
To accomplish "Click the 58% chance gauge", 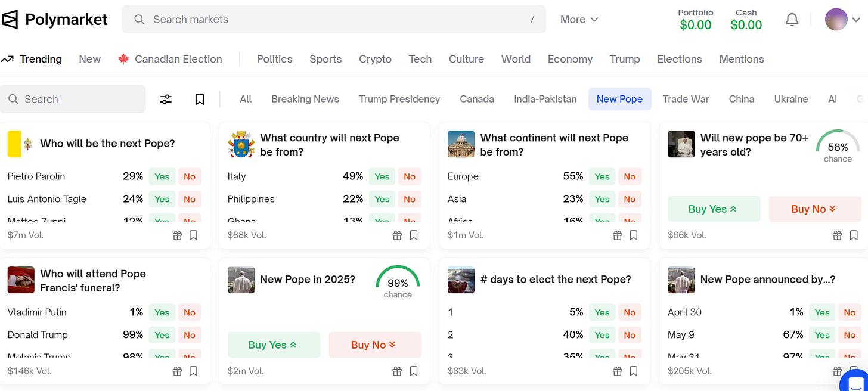I will pos(838,147).
